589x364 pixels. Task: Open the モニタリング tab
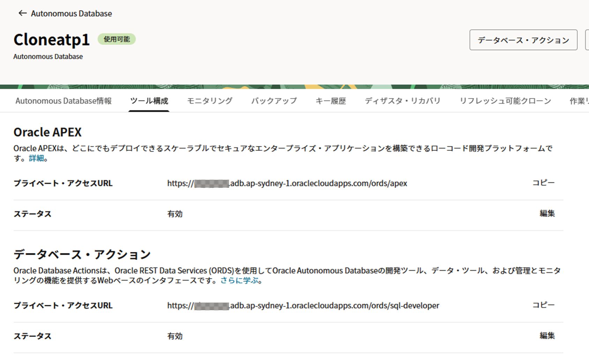210,101
